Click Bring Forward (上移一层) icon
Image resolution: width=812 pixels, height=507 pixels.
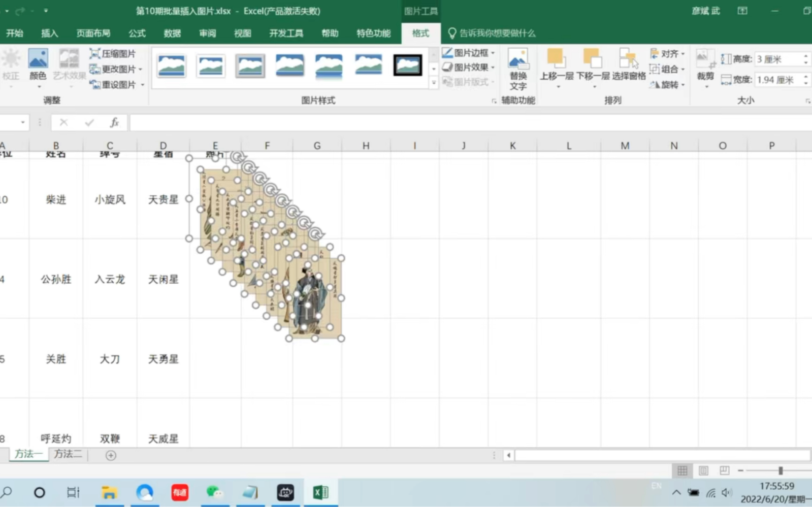(556, 59)
